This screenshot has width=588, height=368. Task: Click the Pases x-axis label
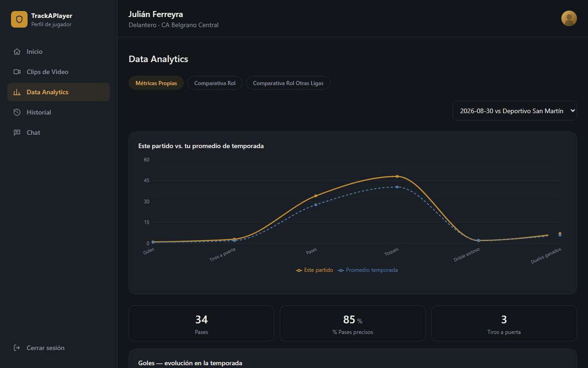coord(311,251)
